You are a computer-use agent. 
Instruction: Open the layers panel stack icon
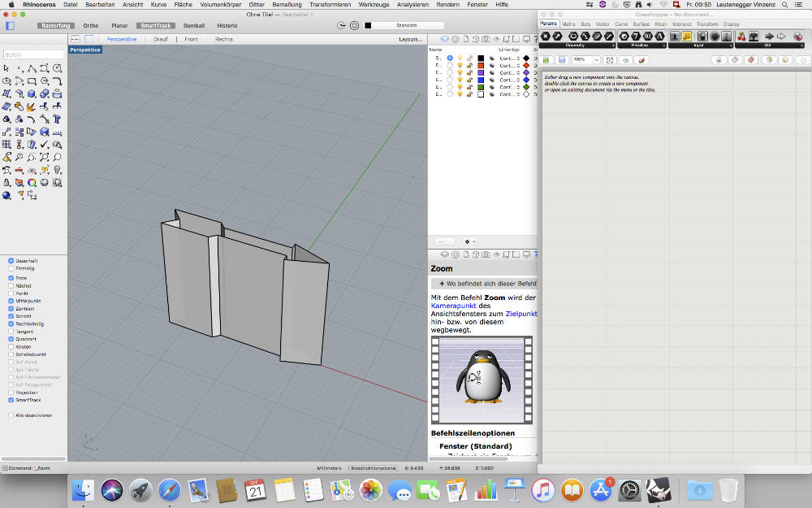pos(444,39)
